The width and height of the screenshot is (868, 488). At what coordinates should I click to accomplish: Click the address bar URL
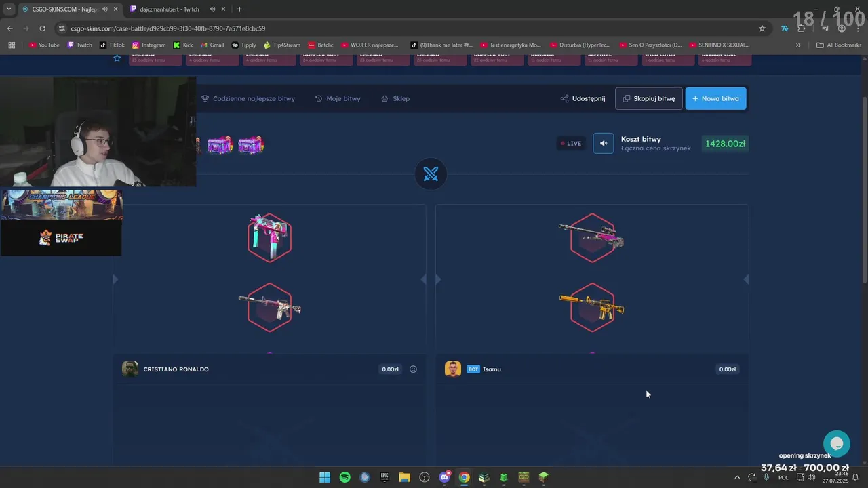point(168,28)
